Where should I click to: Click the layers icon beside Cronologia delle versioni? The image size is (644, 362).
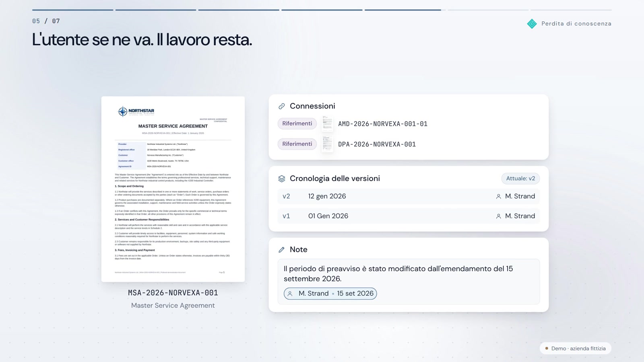[x=282, y=179]
